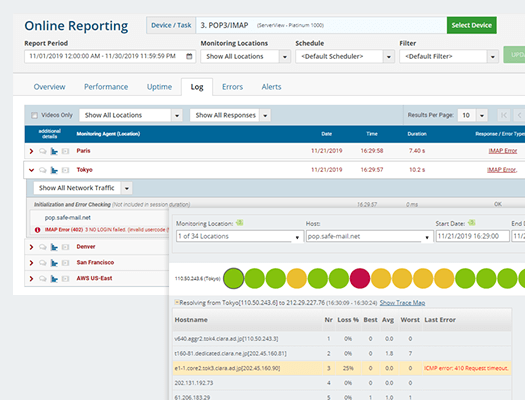
Task: Open the Default Filter dropdown
Action: (x=449, y=57)
